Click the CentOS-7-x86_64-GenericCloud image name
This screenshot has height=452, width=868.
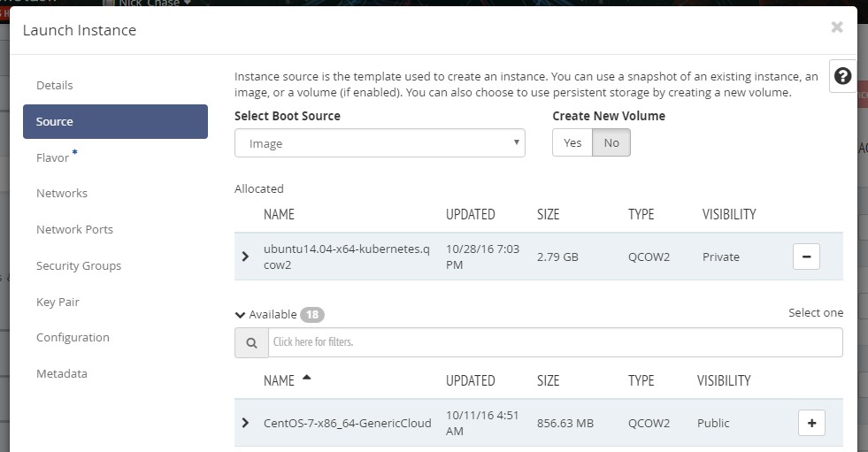[347, 423]
